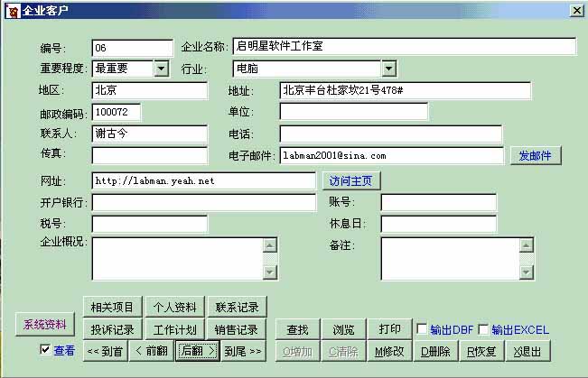Click the empty 电话 field
The width and height of the screenshot is (588, 378).
[x=391, y=134]
